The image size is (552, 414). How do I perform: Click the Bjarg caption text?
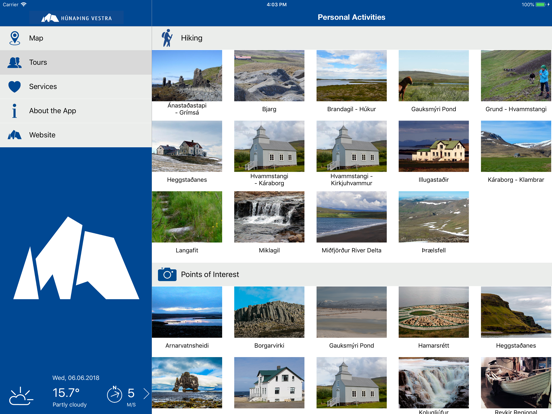[x=269, y=109]
